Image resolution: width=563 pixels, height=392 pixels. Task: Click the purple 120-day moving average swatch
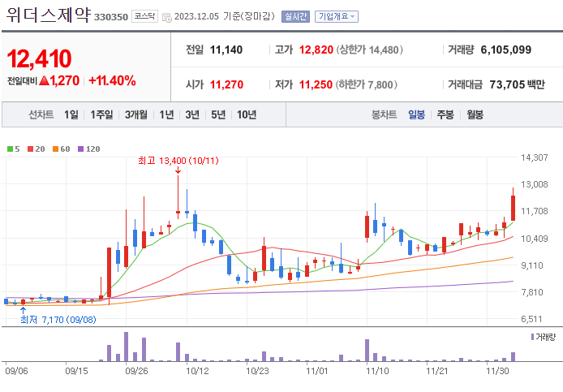click(x=81, y=149)
